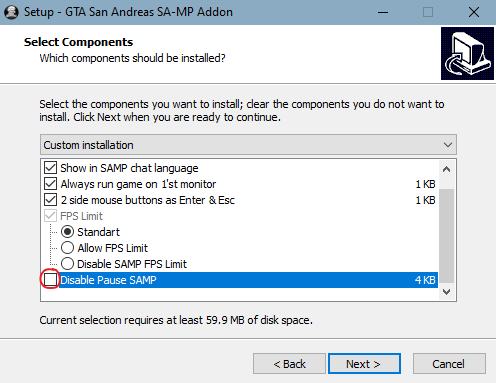Close the Setup window
This screenshot has width=496, height=383.
pyautogui.click(x=474, y=12)
